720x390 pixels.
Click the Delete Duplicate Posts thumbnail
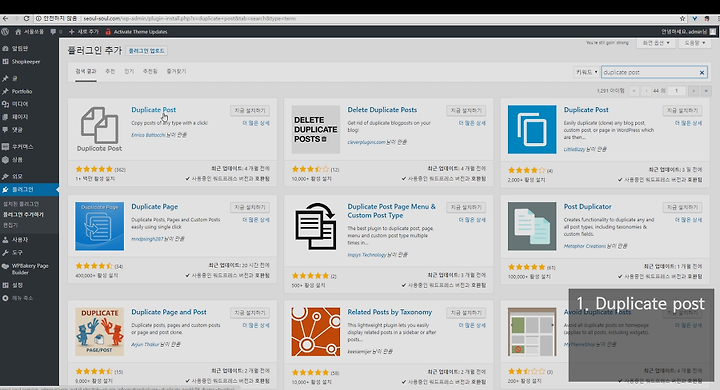316,130
